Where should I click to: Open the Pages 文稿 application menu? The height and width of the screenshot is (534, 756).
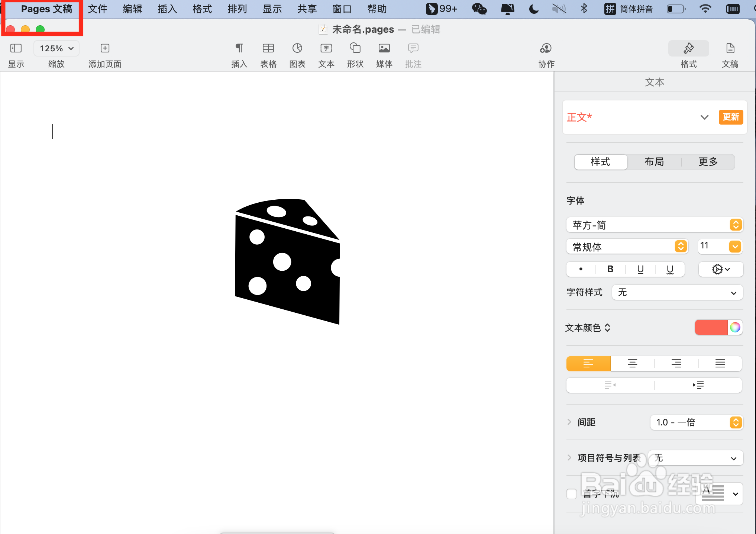[46, 9]
